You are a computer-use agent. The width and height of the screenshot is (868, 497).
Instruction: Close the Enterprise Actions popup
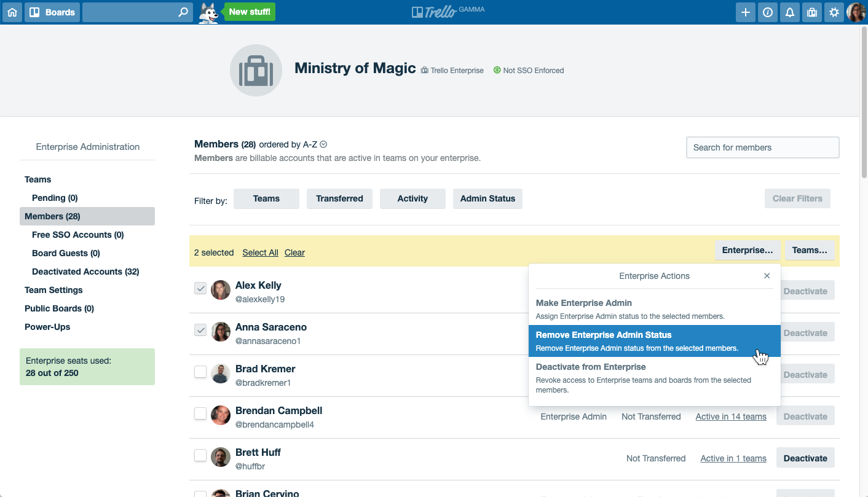click(767, 276)
